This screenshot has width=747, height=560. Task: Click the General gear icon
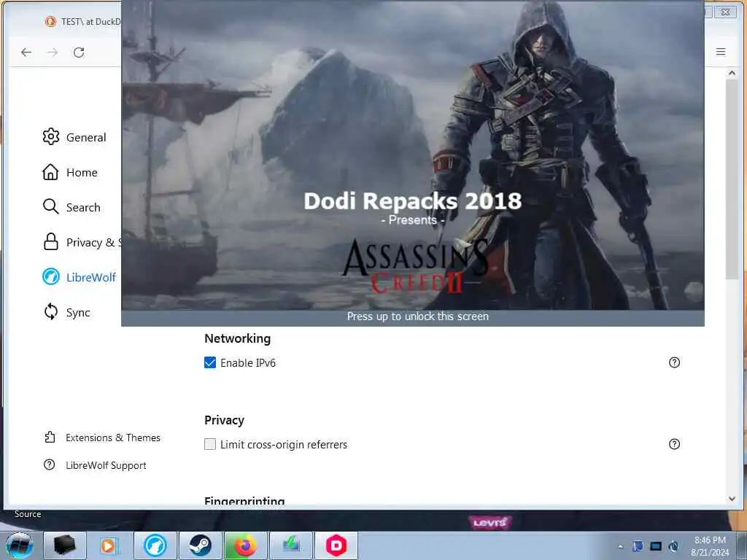coord(51,136)
